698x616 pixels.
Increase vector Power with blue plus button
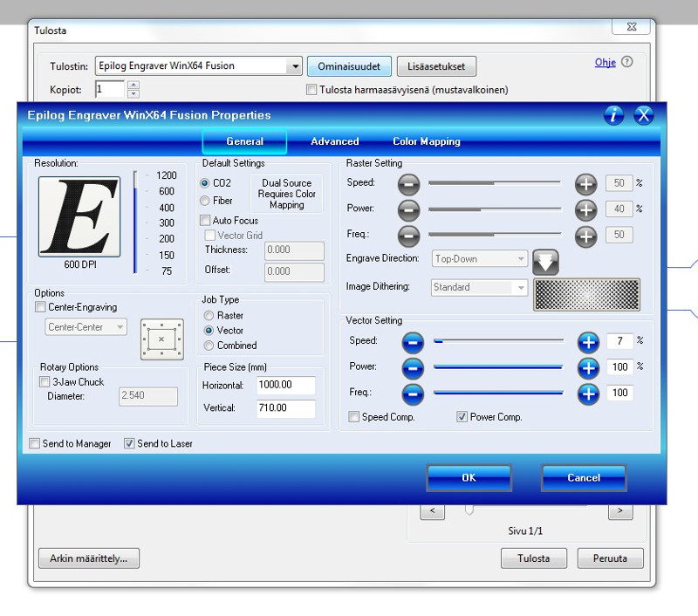coord(588,368)
